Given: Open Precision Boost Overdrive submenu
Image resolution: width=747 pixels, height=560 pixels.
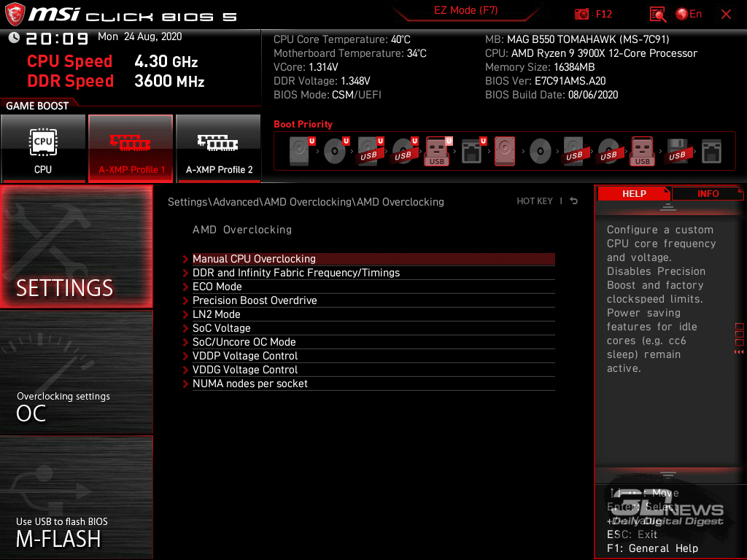Looking at the screenshot, I should tap(373, 300).
